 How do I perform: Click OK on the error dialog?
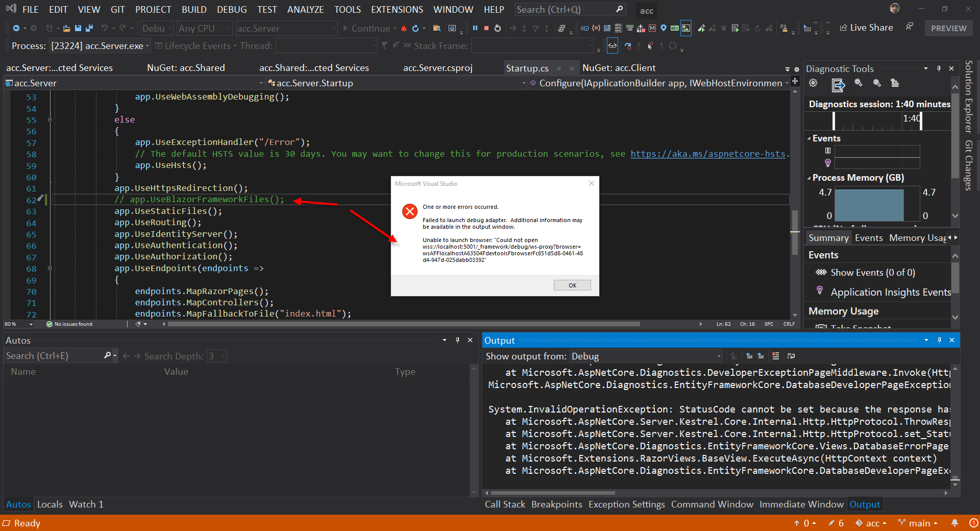click(572, 285)
